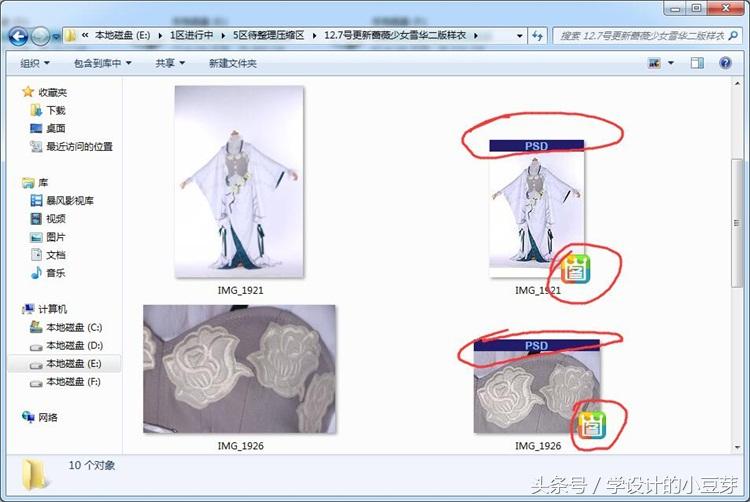750x502 pixels.
Task: Open the 图片 library
Action: click(x=55, y=237)
